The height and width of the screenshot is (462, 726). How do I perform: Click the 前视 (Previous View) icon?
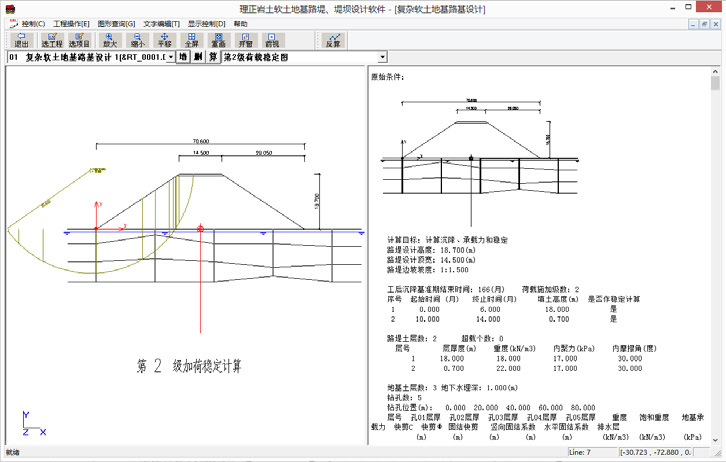[x=272, y=40]
